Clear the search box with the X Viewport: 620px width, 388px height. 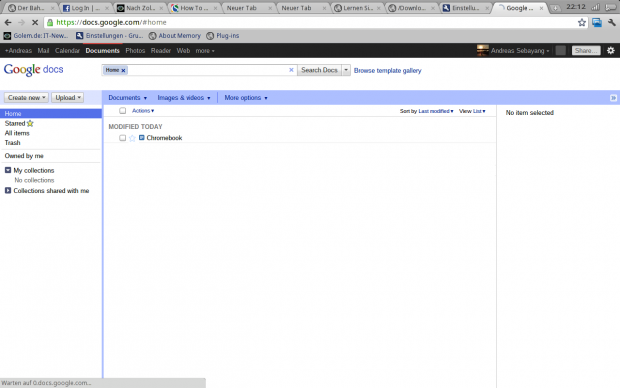pos(291,70)
